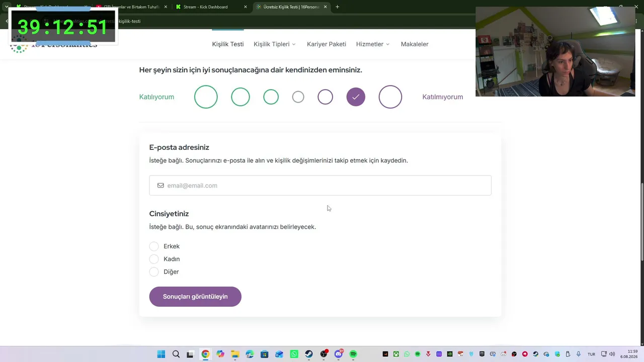Open Kişilik Testi nav item
Viewport: 644px width, 362px height.
coord(228,44)
